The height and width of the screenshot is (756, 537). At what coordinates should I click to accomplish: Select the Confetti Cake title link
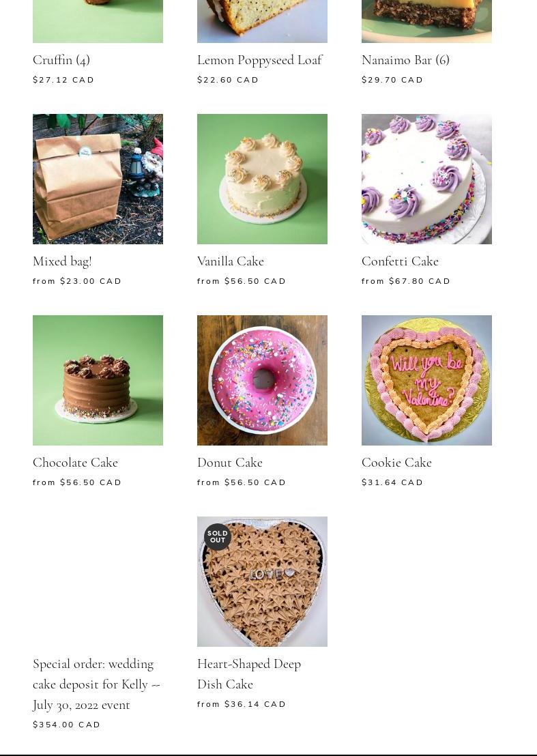click(x=400, y=261)
